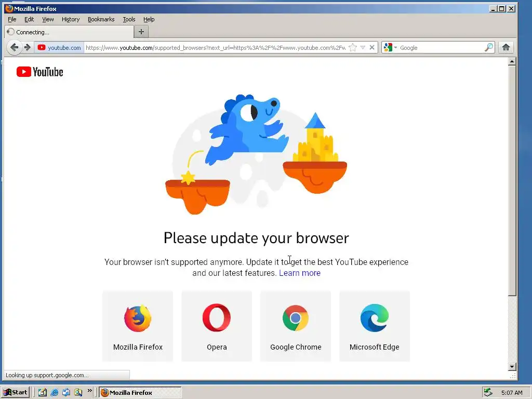Open the Tools menu

coord(129,19)
